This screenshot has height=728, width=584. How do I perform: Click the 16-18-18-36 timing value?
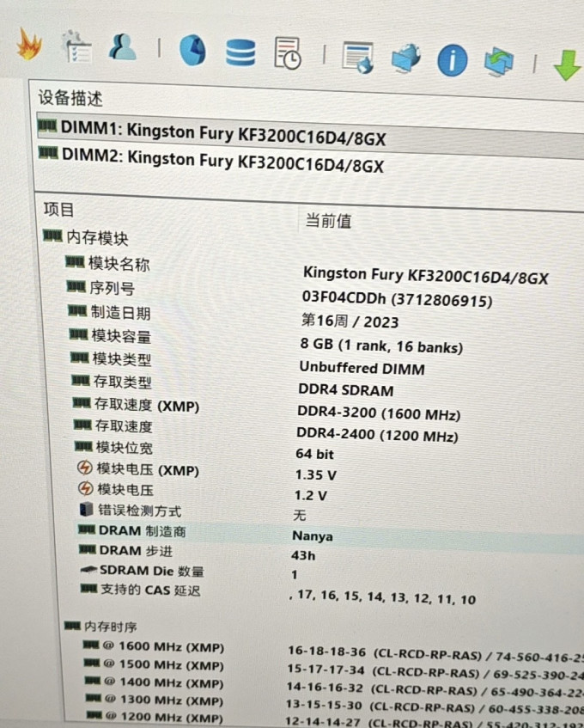[326, 651]
